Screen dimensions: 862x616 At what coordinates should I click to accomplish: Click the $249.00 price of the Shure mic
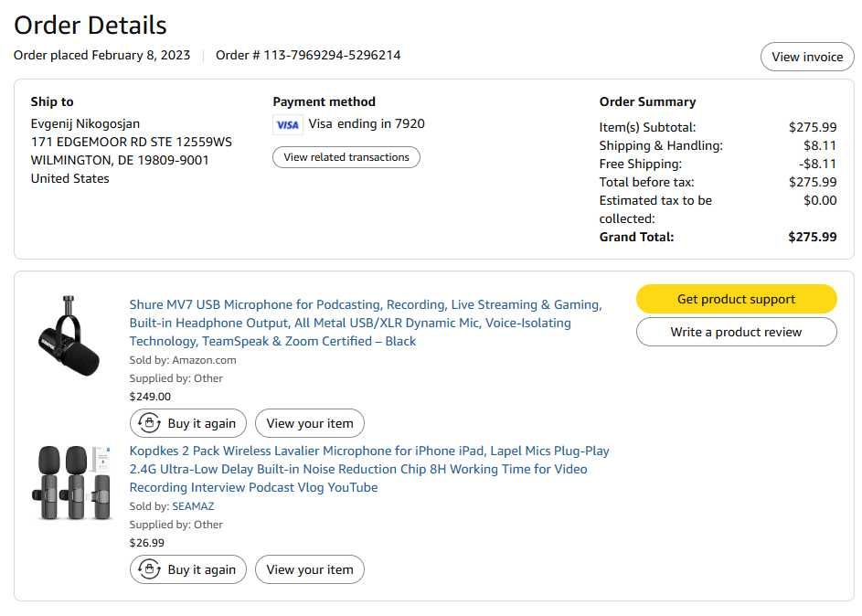(150, 397)
